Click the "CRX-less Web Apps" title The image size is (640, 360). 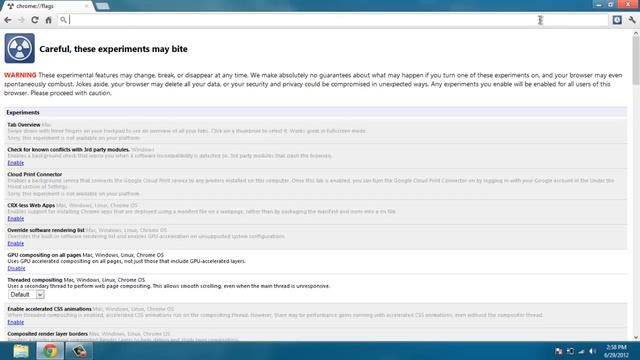click(31, 205)
